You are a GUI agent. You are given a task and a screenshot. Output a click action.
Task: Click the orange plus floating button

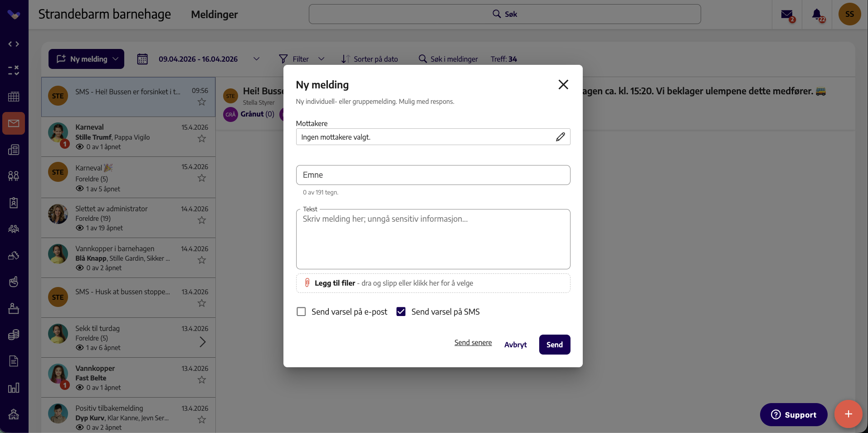(x=848, y=414)
